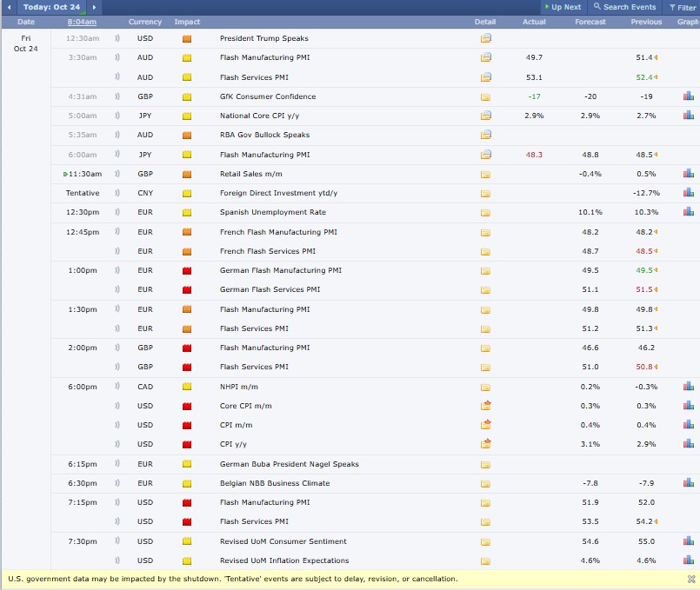Open graph for Revised UoM Consumer Sentiment

[688, 540]
